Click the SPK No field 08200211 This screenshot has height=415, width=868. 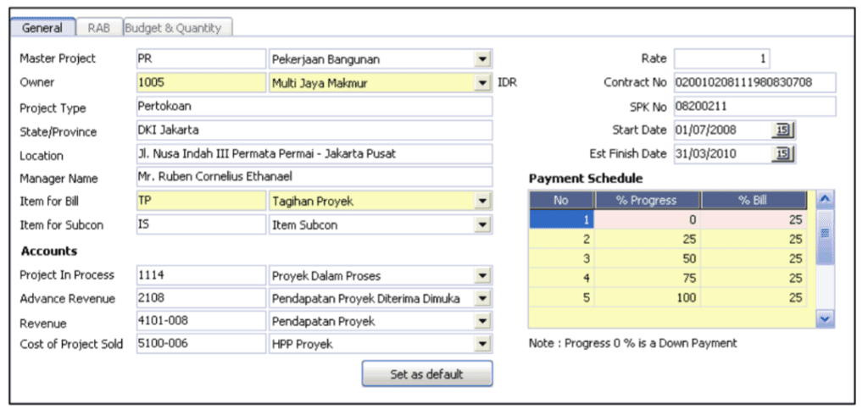(755, 106)
